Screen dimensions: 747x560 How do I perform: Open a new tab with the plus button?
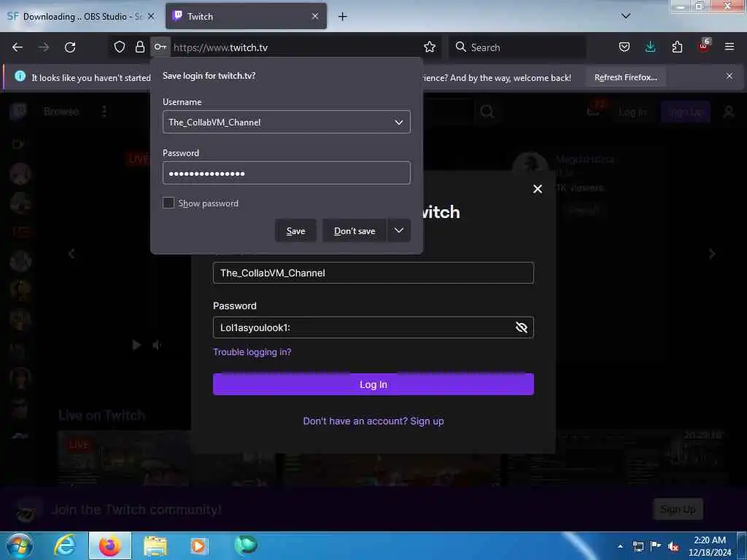coord(343,17)
